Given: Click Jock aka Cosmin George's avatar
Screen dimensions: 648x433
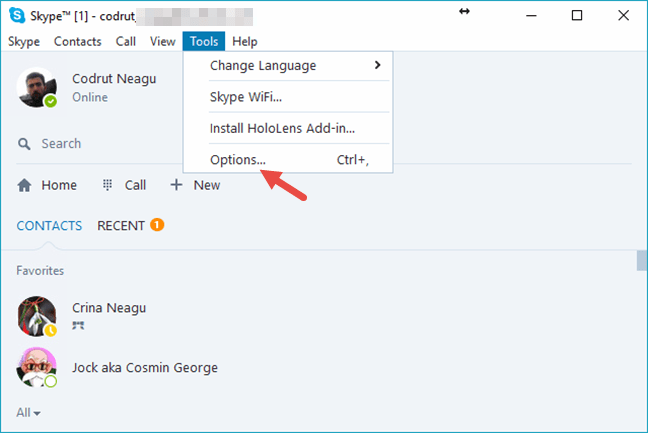Looking at the screenshot, I should coord(37,367).
